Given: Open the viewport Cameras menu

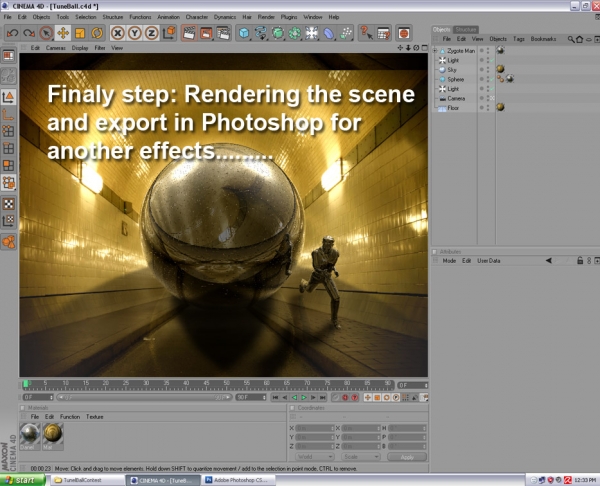Looking at the screenshot, I should [x=55, y=48].
